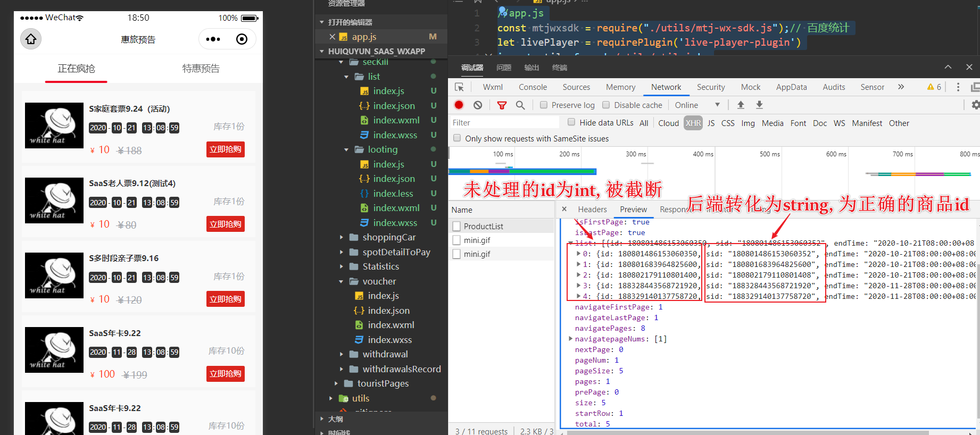Click the horizontal scrollbar under preview

[x=748, y=433]
